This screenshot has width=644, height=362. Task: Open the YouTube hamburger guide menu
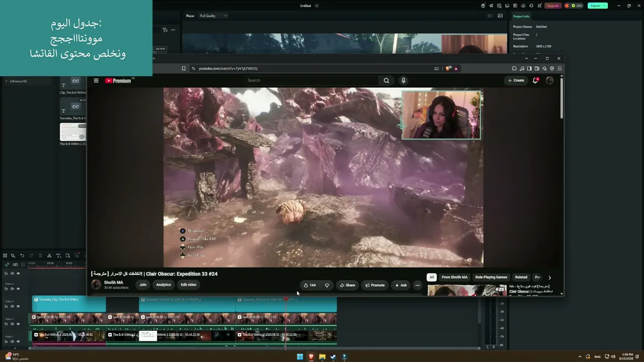96,80
